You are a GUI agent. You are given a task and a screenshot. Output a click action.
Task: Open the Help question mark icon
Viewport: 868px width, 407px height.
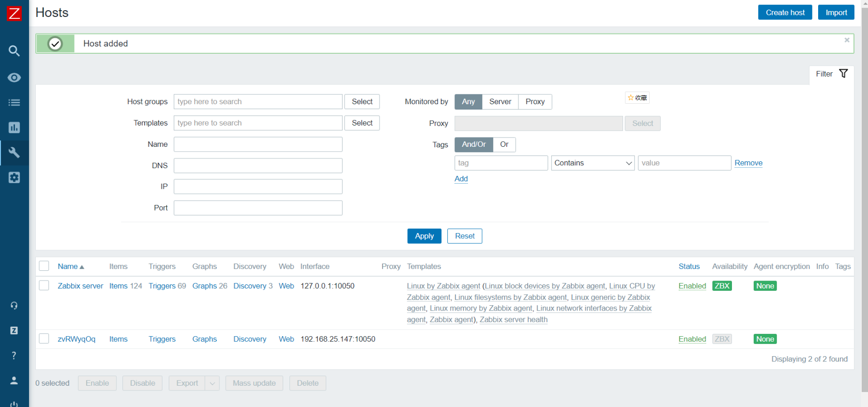coord(14,356)
